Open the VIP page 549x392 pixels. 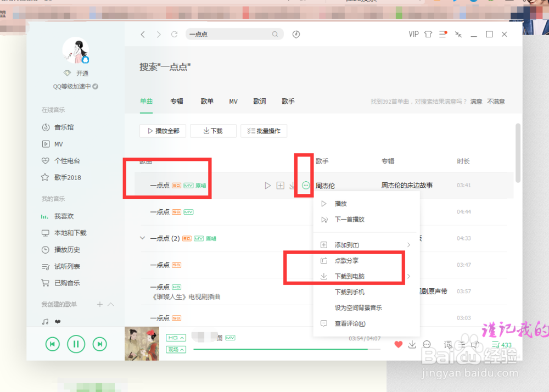pyautogui.click(x=413, y=34)
